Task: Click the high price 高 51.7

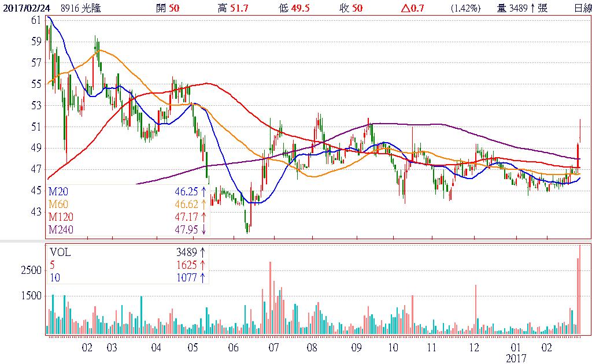Action: tap(233, 8)
